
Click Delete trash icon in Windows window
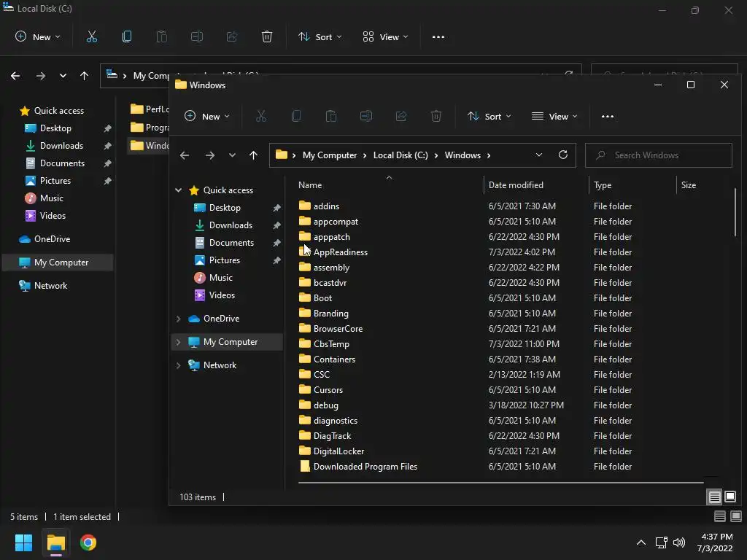(436, 116)
